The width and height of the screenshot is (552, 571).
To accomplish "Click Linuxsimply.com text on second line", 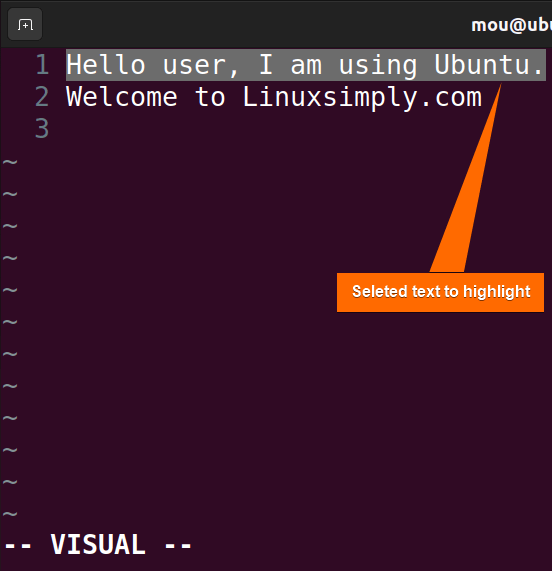I will pos(362,98).
